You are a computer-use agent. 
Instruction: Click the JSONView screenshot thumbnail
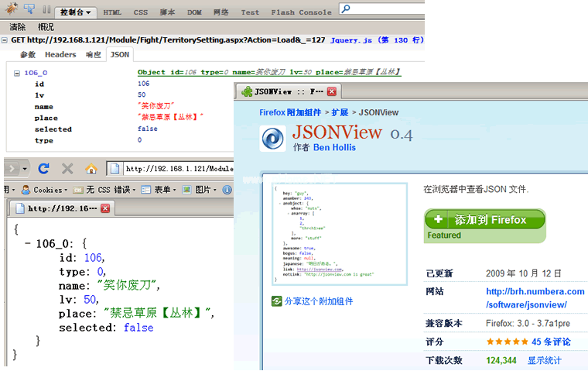[340, 233]
